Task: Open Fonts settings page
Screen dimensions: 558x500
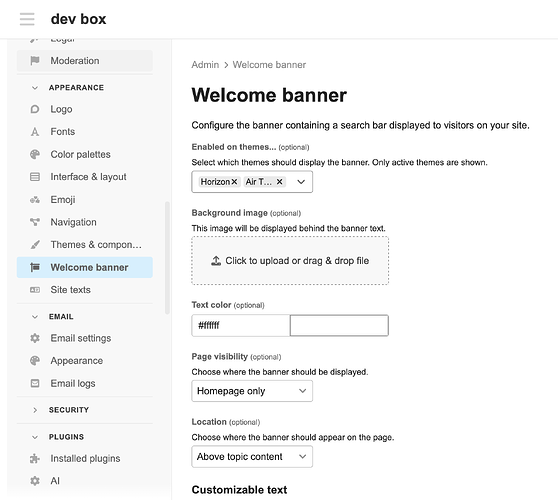Action: (x=85, y=132)
